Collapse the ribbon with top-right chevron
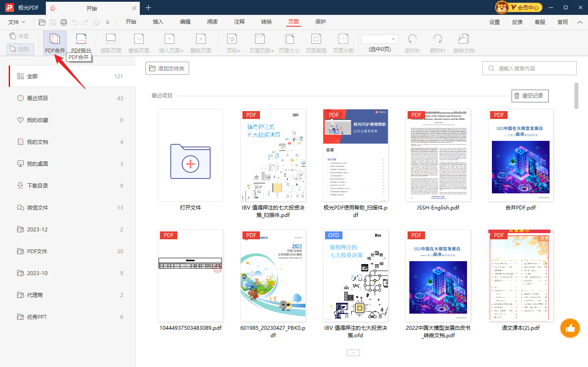 point(580,22)
